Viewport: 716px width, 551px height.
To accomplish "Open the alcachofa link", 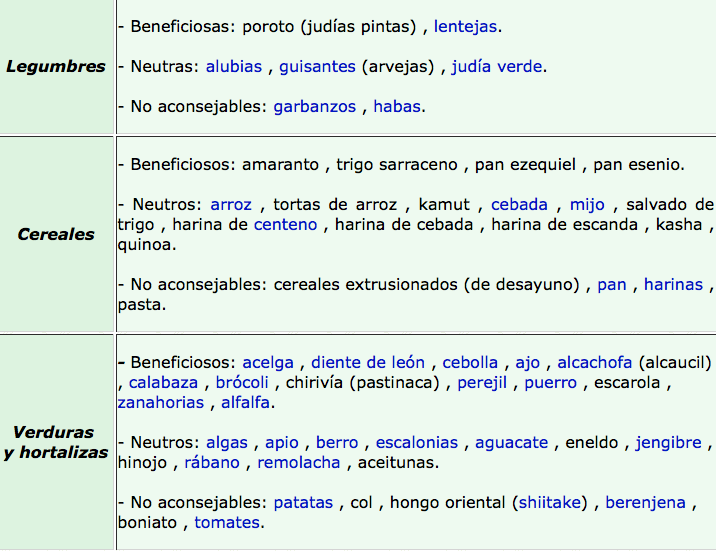I will coord(595,363).
